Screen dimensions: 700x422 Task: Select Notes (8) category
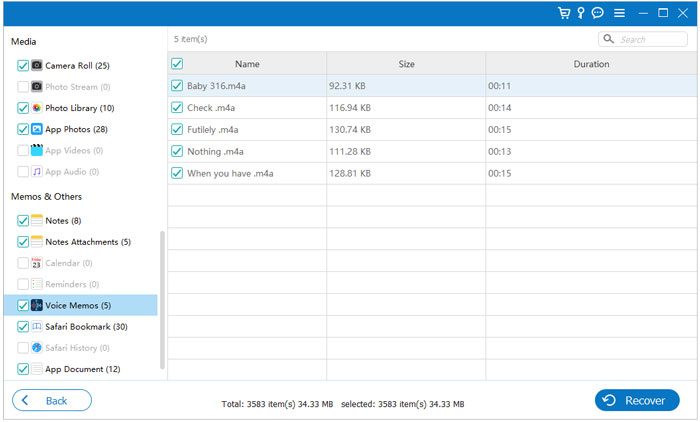63,221
